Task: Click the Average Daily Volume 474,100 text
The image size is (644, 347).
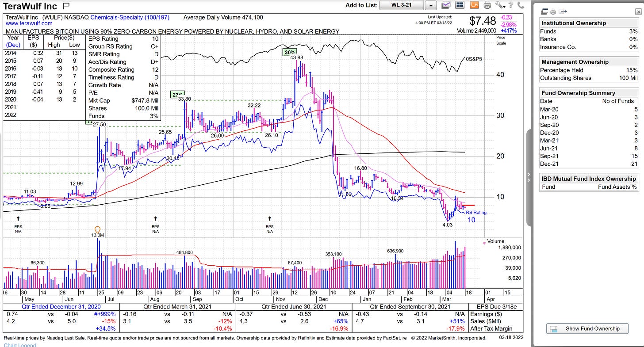Action: pos(223,17)
